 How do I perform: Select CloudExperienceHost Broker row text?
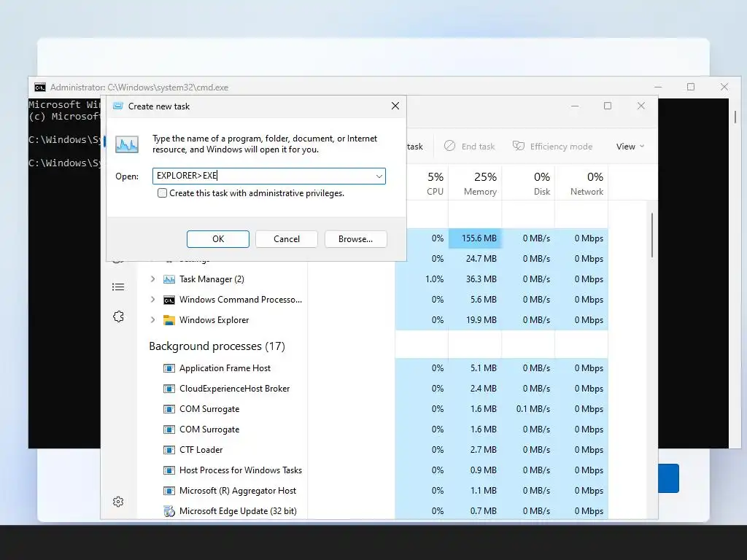pyautogui.click(x=234, y=389)
